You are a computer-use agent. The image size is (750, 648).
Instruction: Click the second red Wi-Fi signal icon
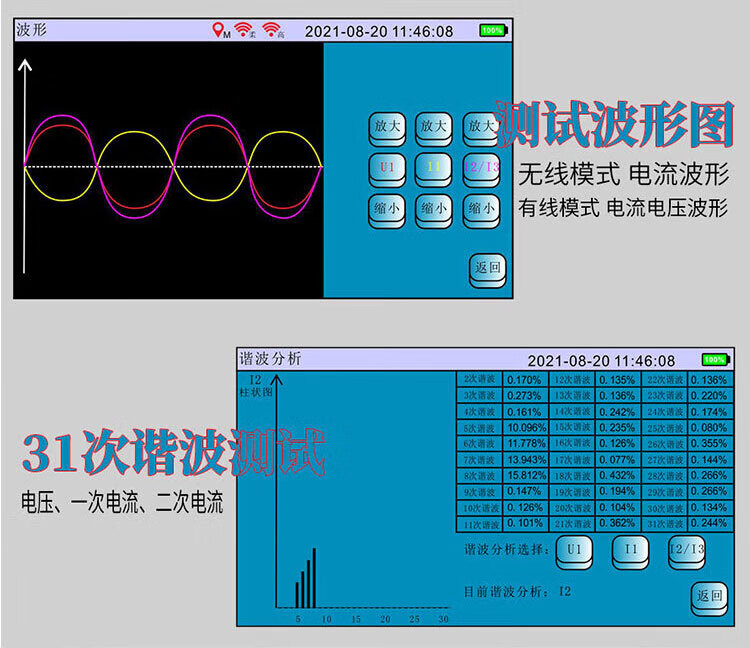click(x=271, y=31)
